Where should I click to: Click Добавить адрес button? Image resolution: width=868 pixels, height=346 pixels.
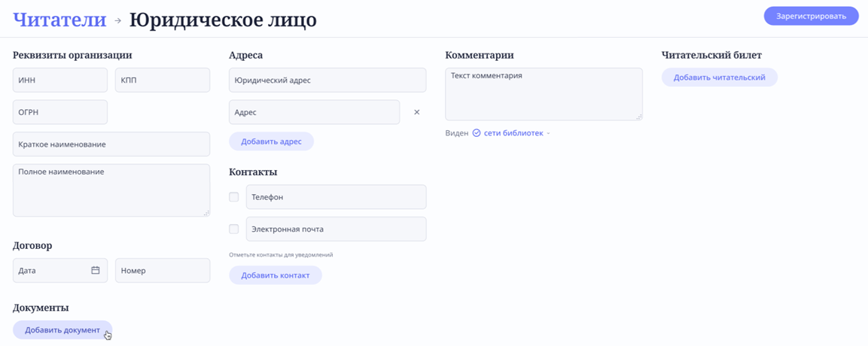point(271,141)
